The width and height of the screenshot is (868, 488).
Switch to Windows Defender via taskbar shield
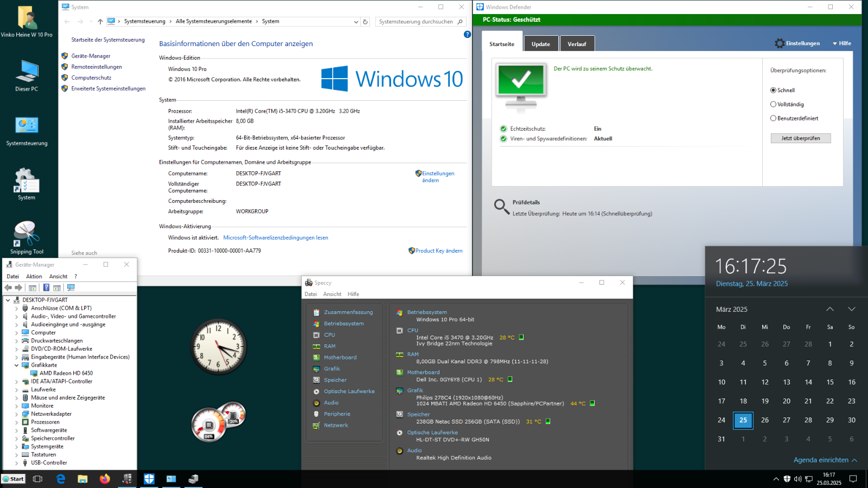point(149,479)
